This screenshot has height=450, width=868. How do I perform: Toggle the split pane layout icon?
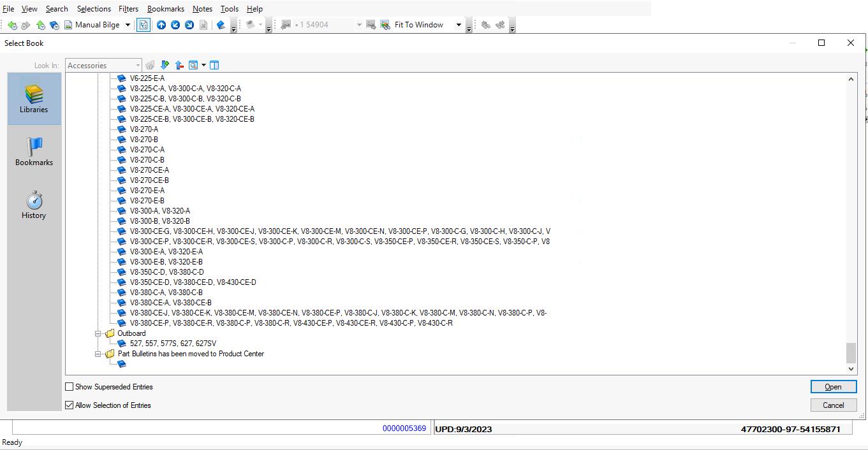[214, 65]
